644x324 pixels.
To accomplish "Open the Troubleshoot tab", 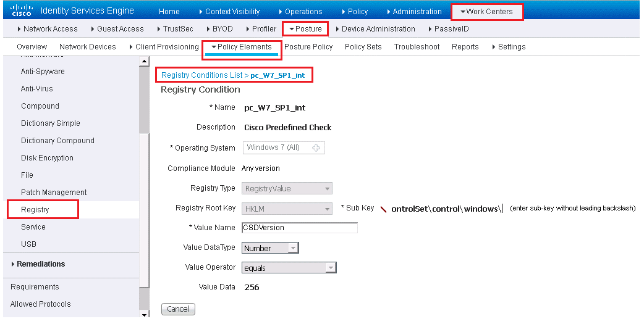I will [417, 47].
